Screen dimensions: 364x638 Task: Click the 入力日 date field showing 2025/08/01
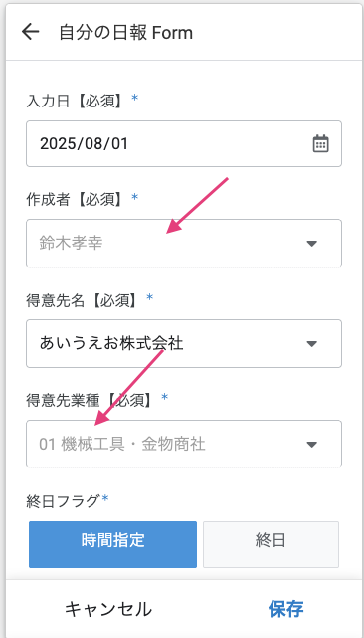coord(184,143)
